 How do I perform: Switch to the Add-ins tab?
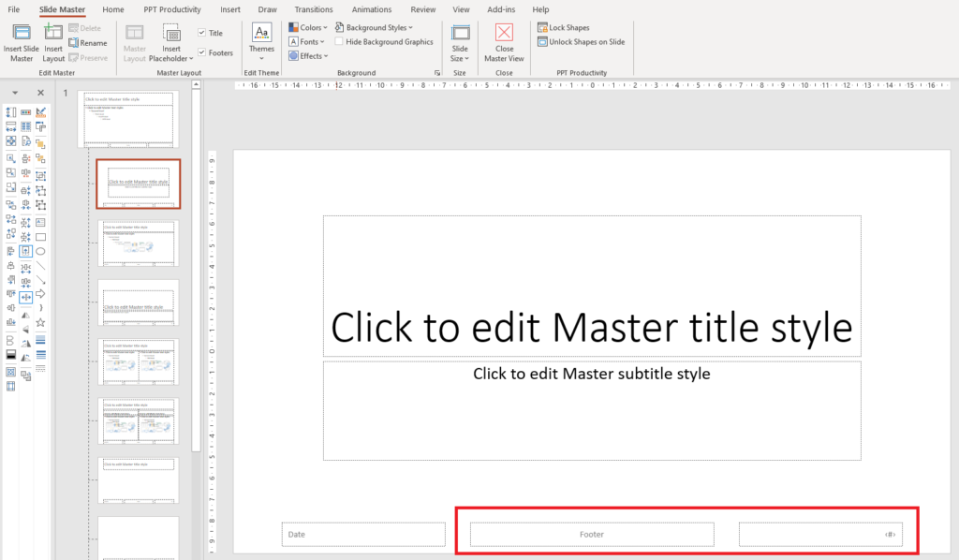tap(501, 9)
